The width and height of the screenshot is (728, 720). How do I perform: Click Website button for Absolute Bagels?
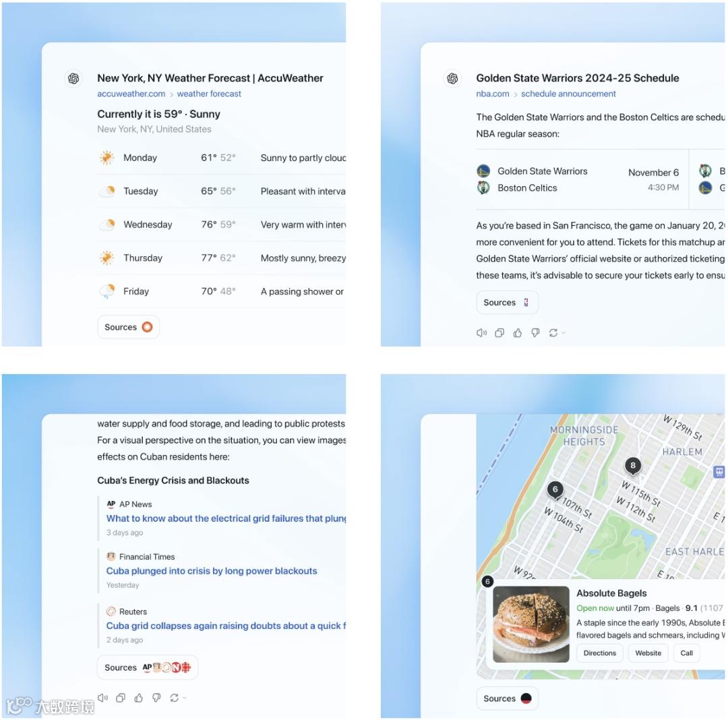point(648,653)
